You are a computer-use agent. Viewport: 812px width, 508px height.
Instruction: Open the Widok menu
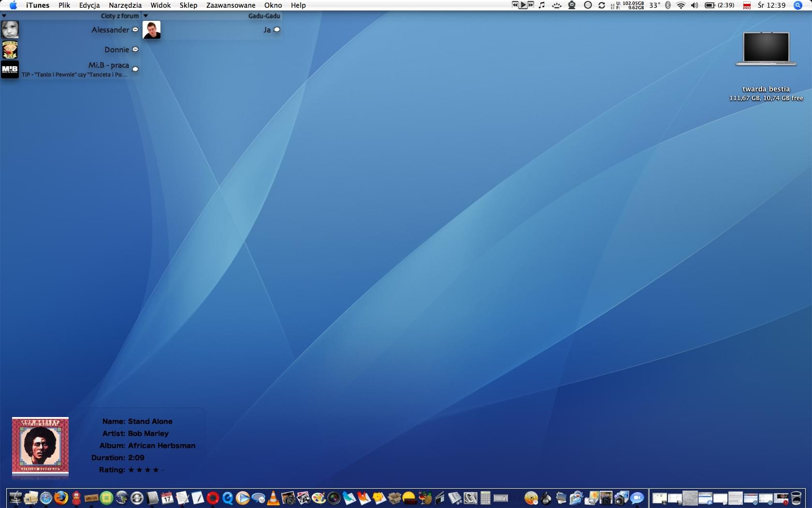click(160, 5)
